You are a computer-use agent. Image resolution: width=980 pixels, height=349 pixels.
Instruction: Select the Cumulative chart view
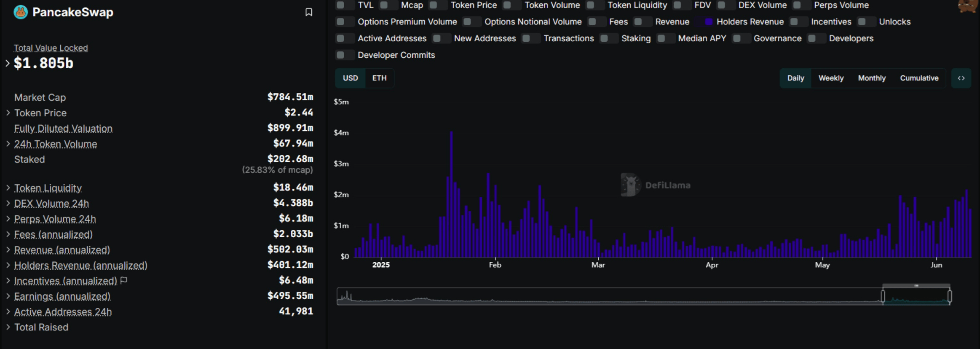(x=919, y=78)
